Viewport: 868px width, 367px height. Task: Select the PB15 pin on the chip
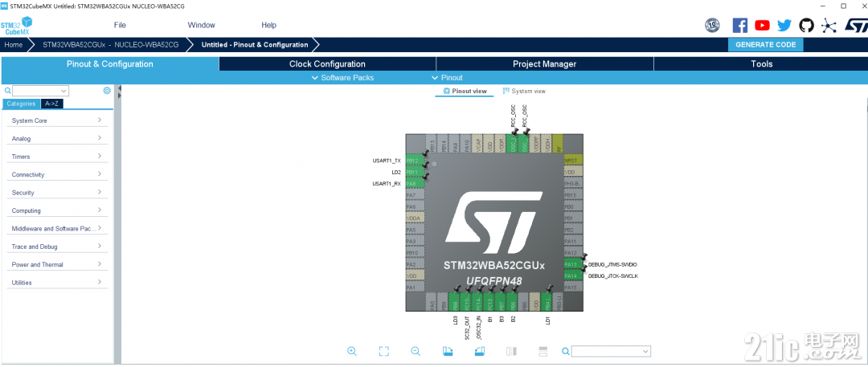click(x=573, y=195)
